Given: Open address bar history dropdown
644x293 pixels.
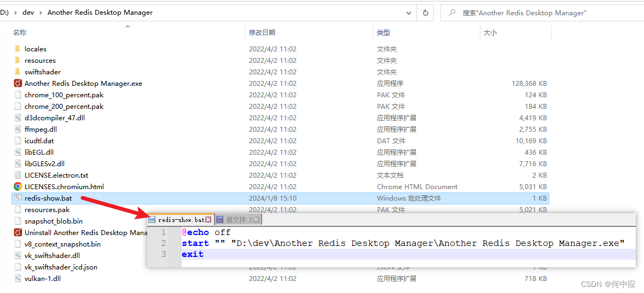Looking at the screenshot, I should tap(409, 13).
